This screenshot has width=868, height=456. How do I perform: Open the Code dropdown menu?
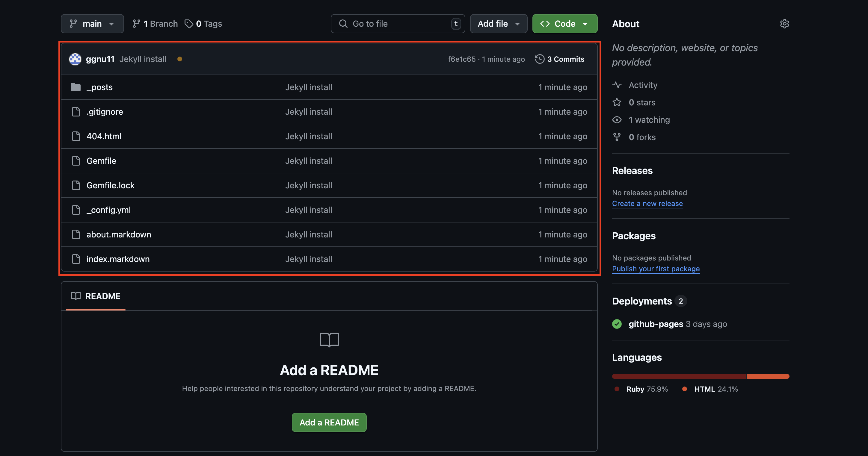coord(564,24)
